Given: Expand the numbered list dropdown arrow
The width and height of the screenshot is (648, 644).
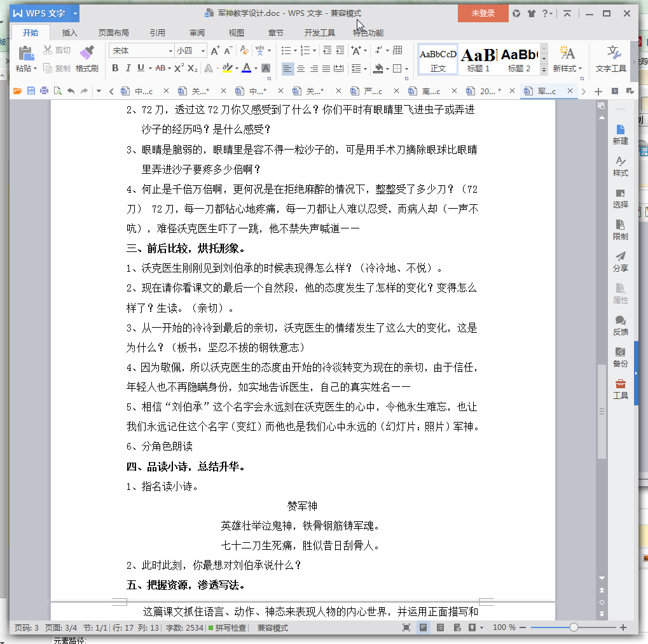Looking at the screenshot, I should (x=315, y=51).
